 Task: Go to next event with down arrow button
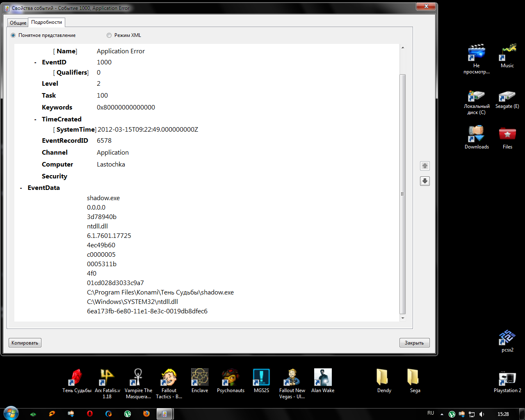click(x=425, y=181)
